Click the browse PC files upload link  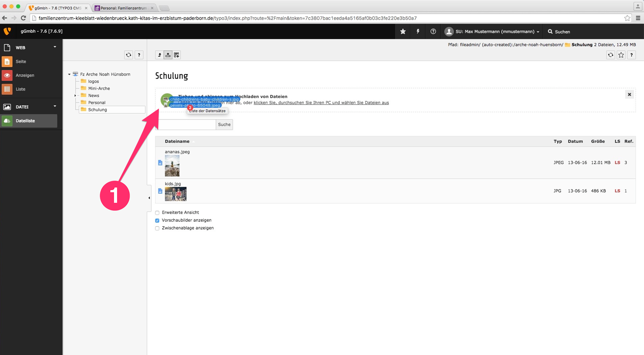pos(321,103)
